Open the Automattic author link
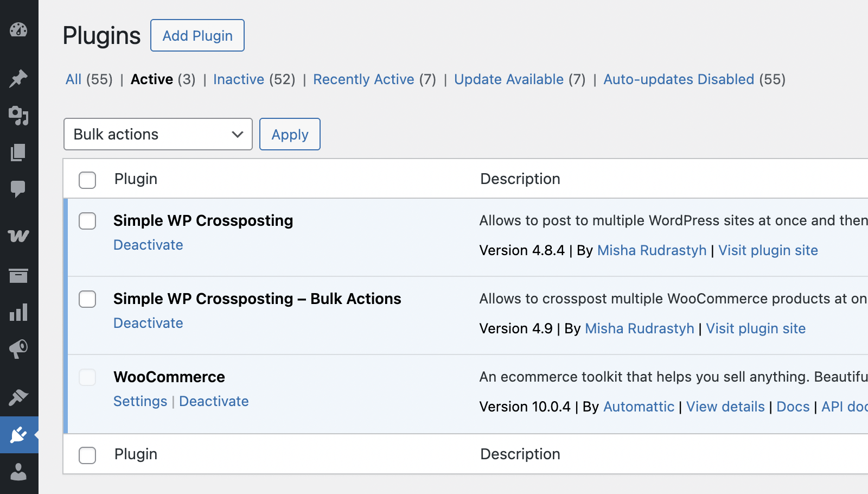This screenshot has width=868, height=494. (639, 407)
